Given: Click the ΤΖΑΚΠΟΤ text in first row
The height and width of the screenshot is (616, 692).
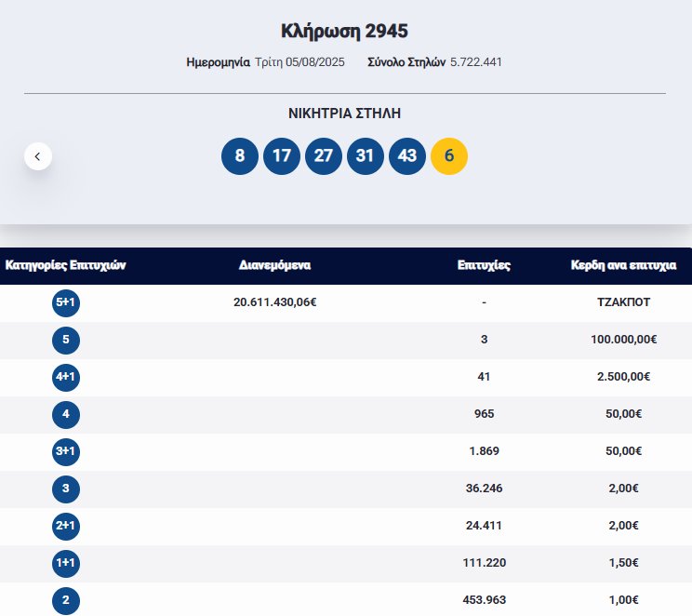Looking at the screenshot, I should pyautogui.click(x=623, y=302).
